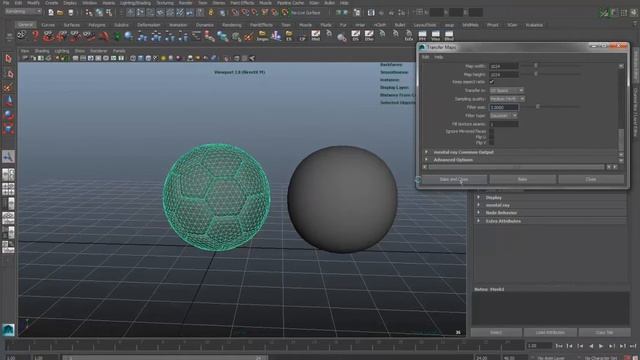
Task: Select the arrow Select tool in toolbox
Action: (8, 59)
